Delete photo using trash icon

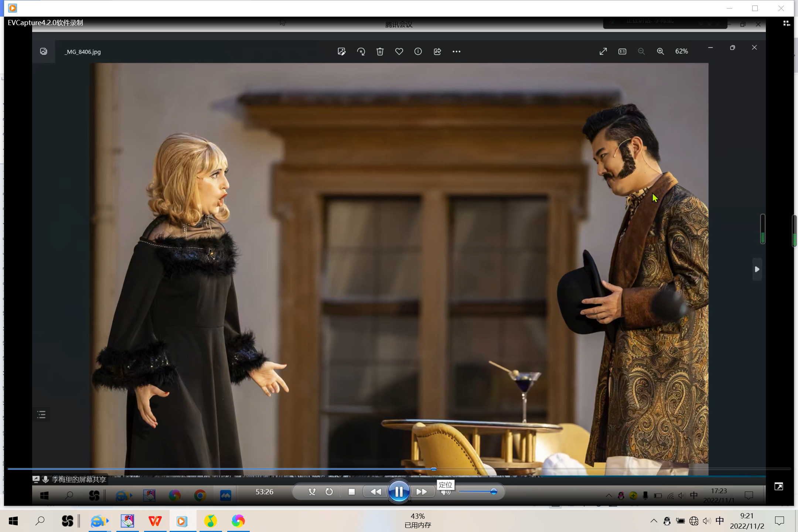coord(380,51)
